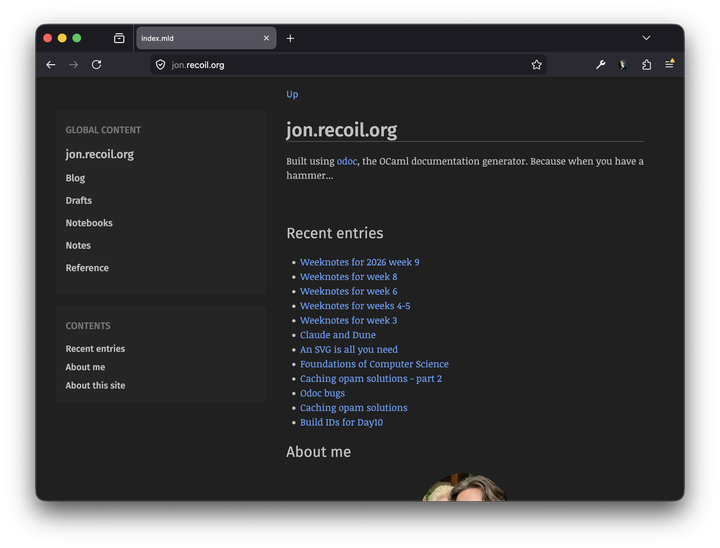Read the Claude and Dune entry

(x=338, y=335)
